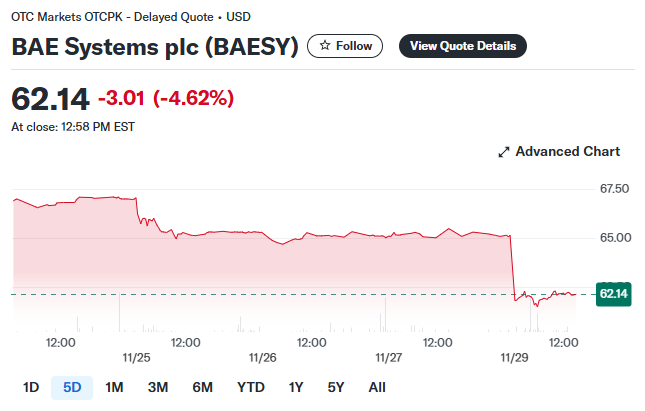The width and height of the screenshot is (645, 411).
Task: Switch chart to 1M range
Action: point(114,388)
